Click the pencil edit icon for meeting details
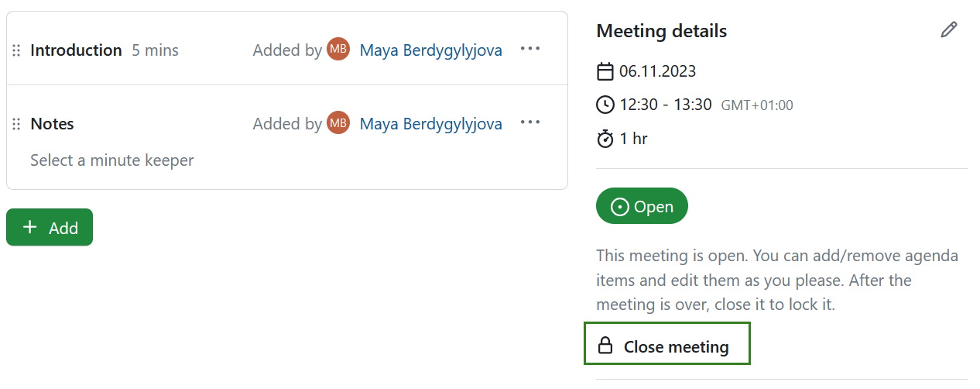The width and height of the screenshot is (980, 389). tap(948, 30)
